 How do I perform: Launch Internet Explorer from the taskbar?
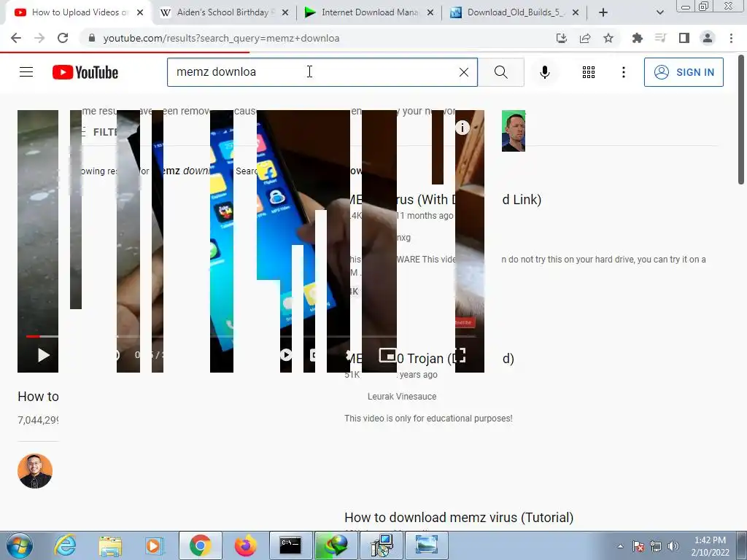65,545
